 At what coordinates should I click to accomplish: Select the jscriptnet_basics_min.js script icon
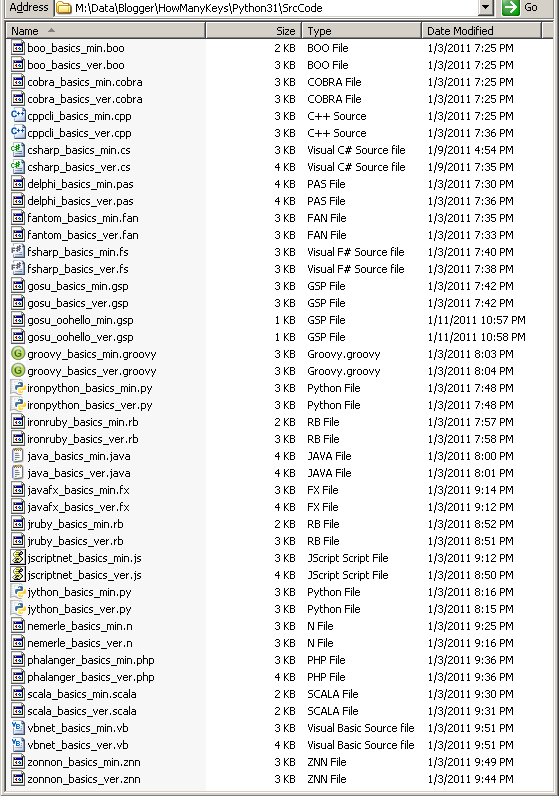(x=18, y=558)
